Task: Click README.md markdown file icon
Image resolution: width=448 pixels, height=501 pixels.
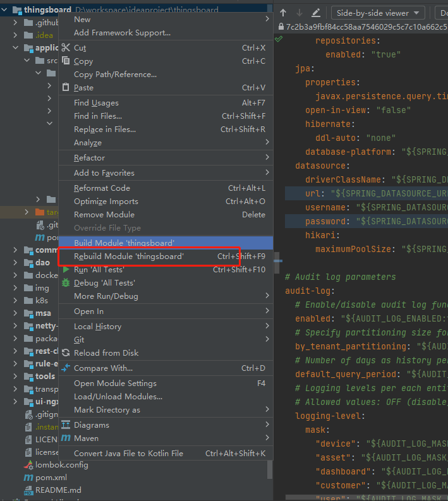Action: point(28,490)
